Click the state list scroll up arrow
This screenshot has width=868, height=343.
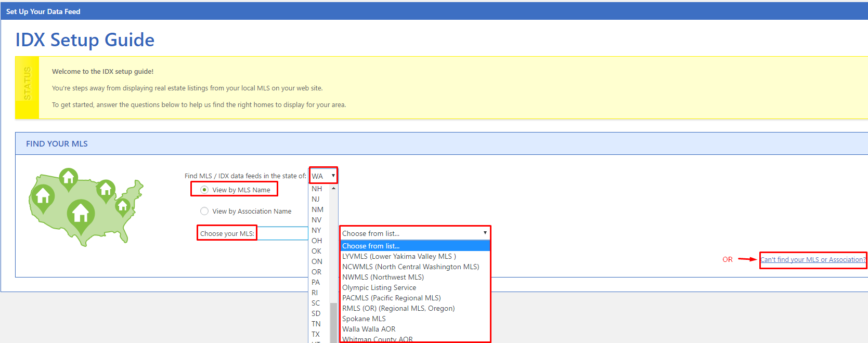point(333,189)
